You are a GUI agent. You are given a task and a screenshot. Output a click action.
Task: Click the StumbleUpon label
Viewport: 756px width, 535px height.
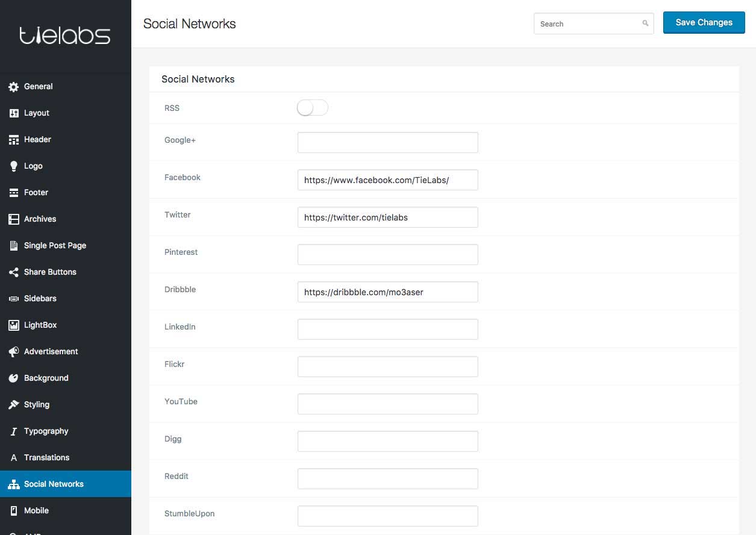pos(190,514)
